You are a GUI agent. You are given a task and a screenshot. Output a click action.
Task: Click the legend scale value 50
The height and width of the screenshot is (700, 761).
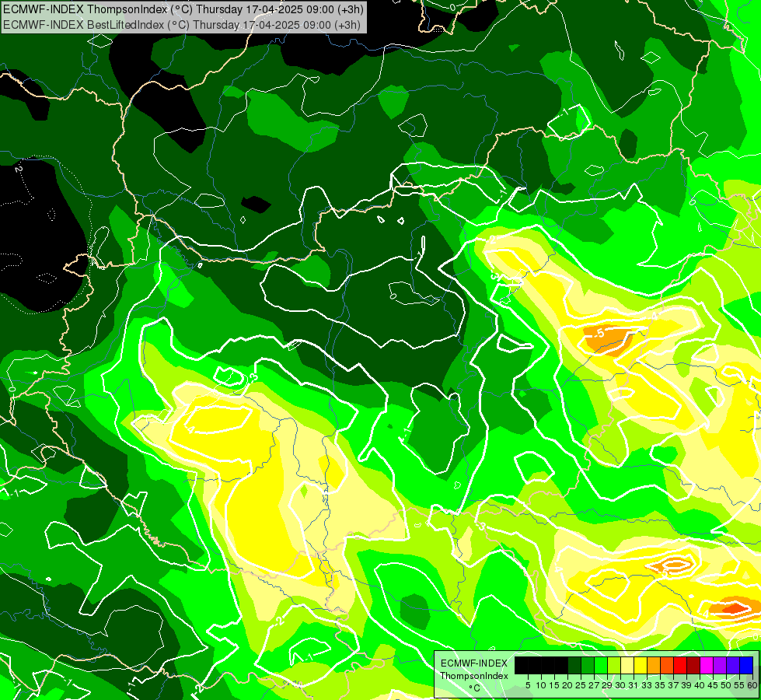point(726,685)
